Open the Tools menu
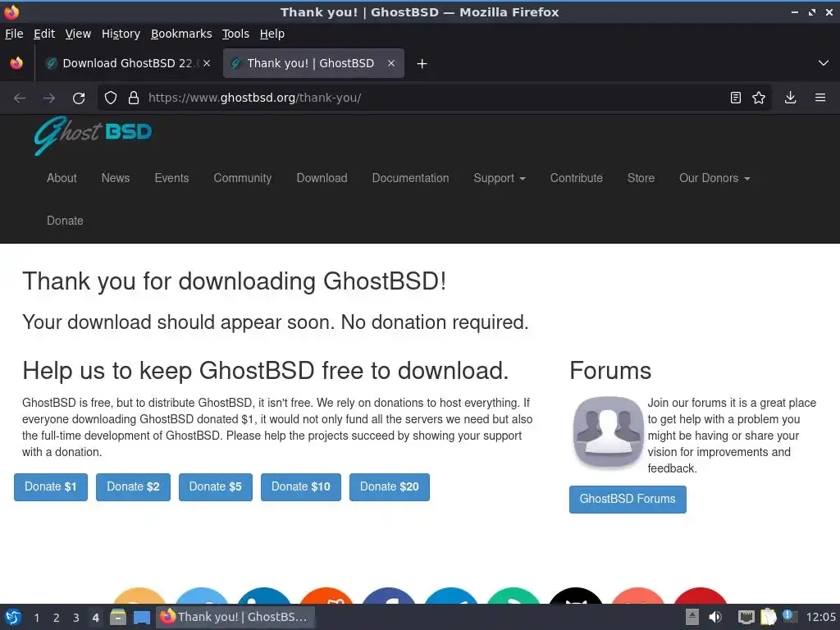The height and width of the screenshot is (630, 840). 235,34
